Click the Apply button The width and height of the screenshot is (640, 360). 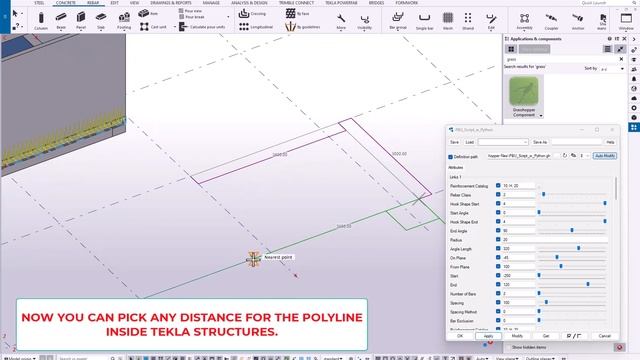[488, 336]
